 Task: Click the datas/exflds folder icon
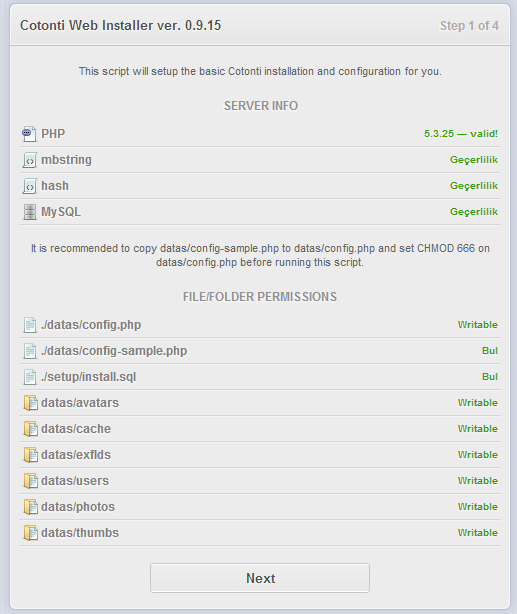pos(30,455)
